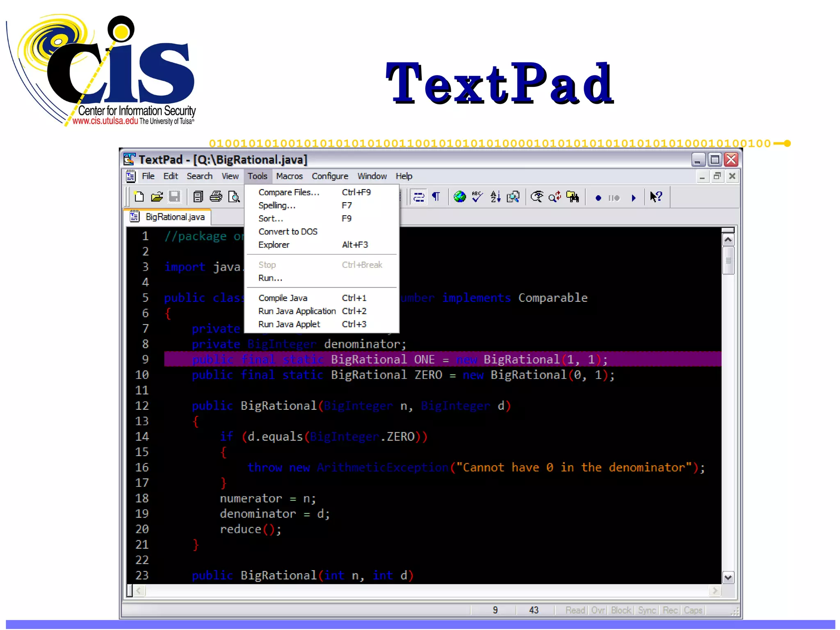This screenshot has width=840, height=630.
Task: Toggle Visible Spaces paragraph mark icon
Action: click(x=436, y=197)
